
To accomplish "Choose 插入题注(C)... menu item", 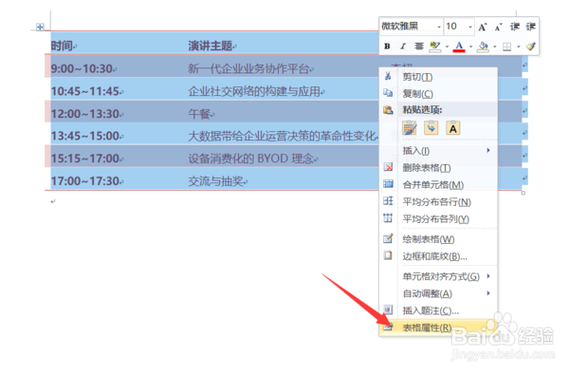I will 438,310.
